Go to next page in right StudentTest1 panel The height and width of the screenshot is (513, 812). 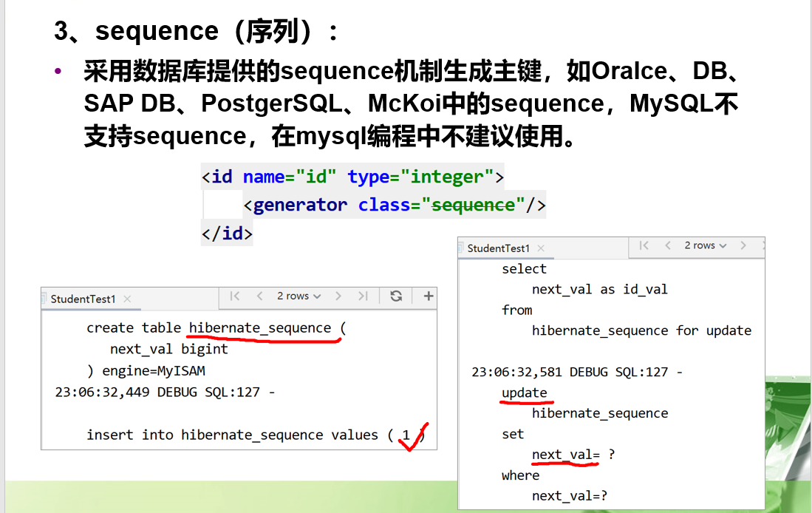point(743,245)
